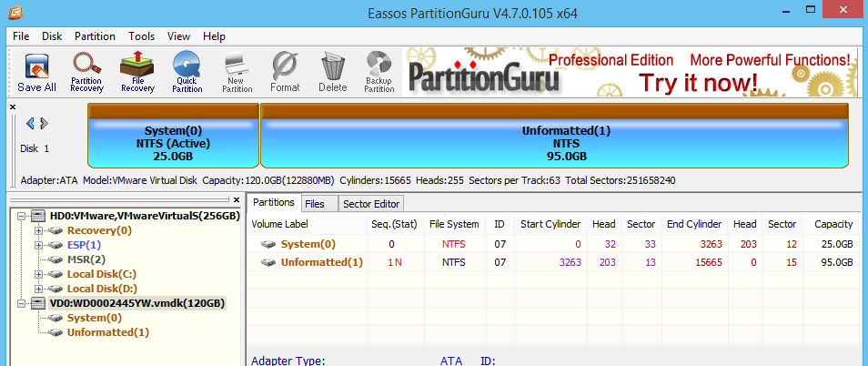Screen dimensions: 868x366
Task: Select the System(0) 25.0GB partition block
Action: [173, 135]
